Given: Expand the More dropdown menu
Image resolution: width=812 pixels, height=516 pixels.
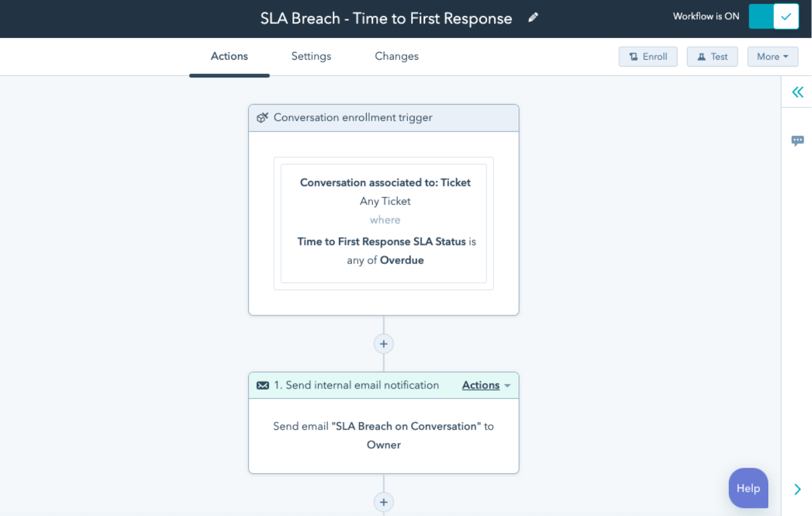Looking at the screenshot, I should click(x=772, y=56).
